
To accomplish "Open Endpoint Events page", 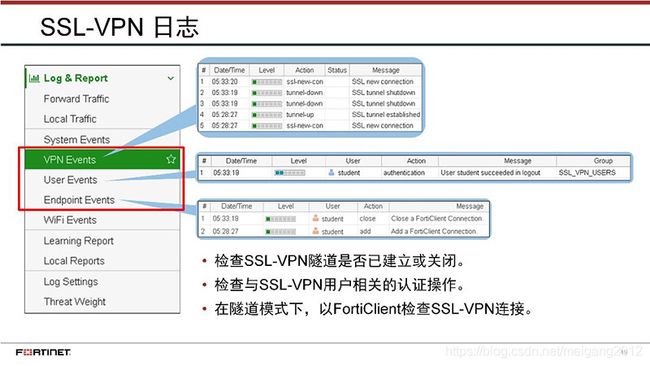I will click(79, 200).
